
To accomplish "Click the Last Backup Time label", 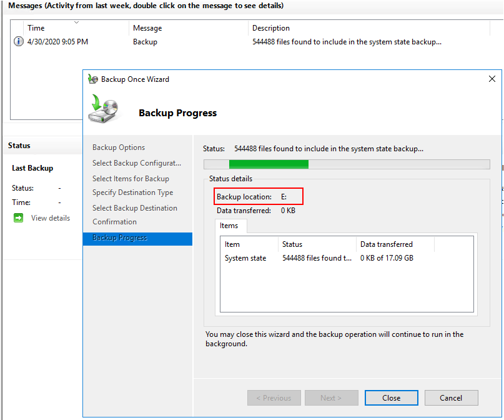I will coord(21,202).
